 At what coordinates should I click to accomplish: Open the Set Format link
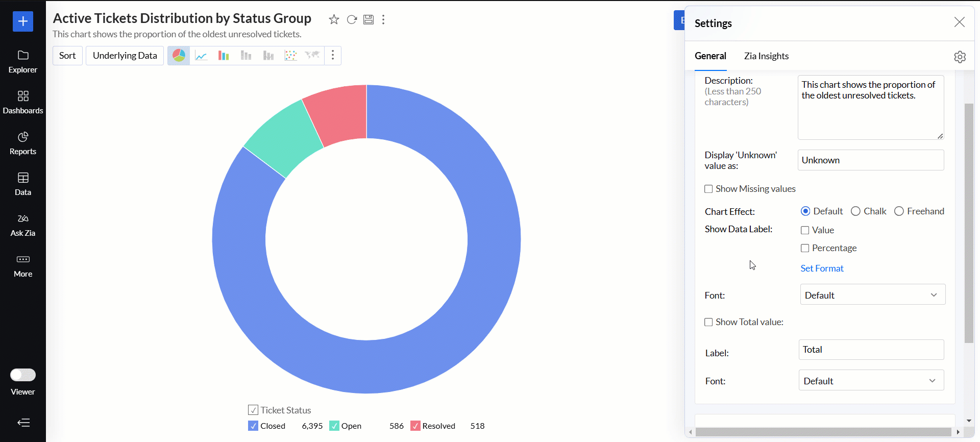(x=822, y=268)
